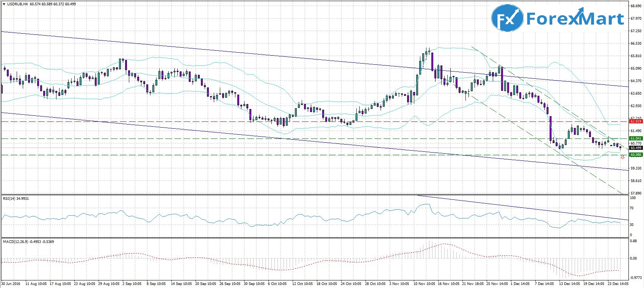Click the 66.530 price axis label
The image size is (644, 288).
point(636,44)
